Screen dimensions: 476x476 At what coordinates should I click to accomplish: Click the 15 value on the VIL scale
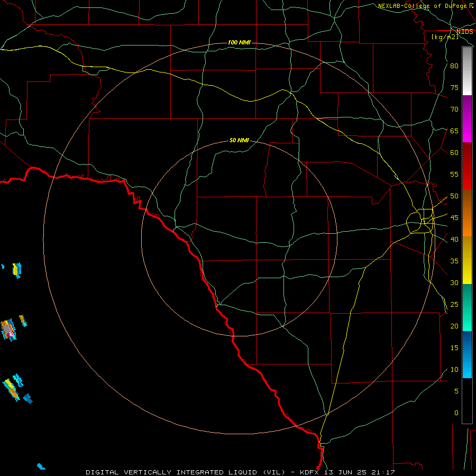pyautogui.click(x=454, y=348)
